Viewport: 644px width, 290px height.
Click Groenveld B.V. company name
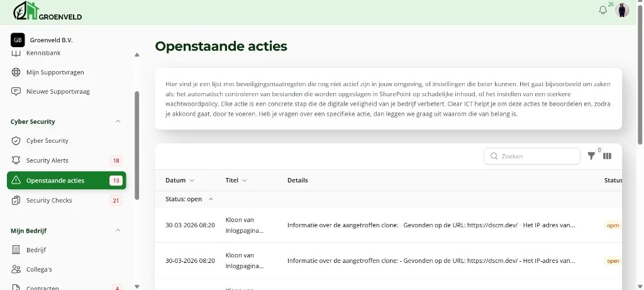coord(52,40)
